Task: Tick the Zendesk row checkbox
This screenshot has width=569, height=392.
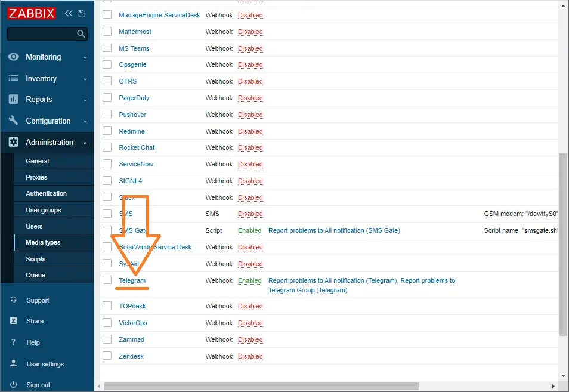Action: point(107,356)
